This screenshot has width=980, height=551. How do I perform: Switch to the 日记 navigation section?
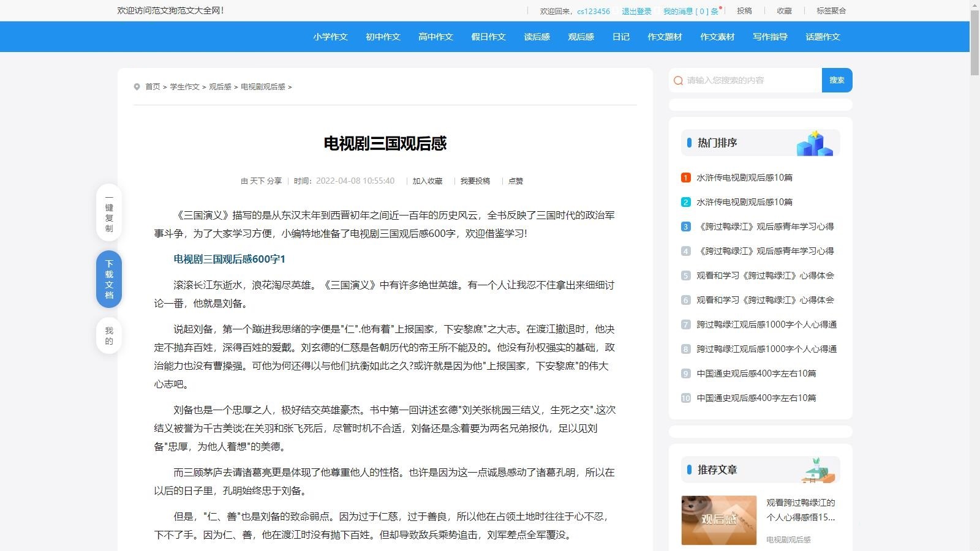(620, 37)
